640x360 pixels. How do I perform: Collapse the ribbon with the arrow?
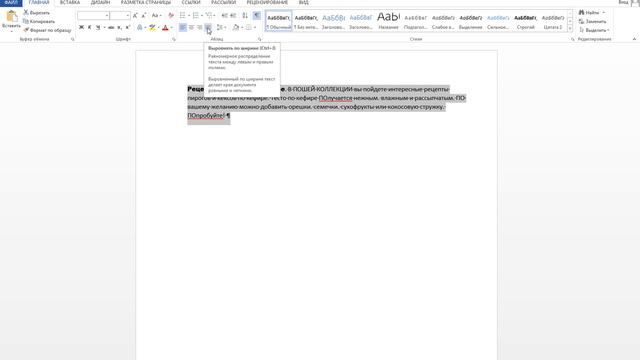[634, 39]
